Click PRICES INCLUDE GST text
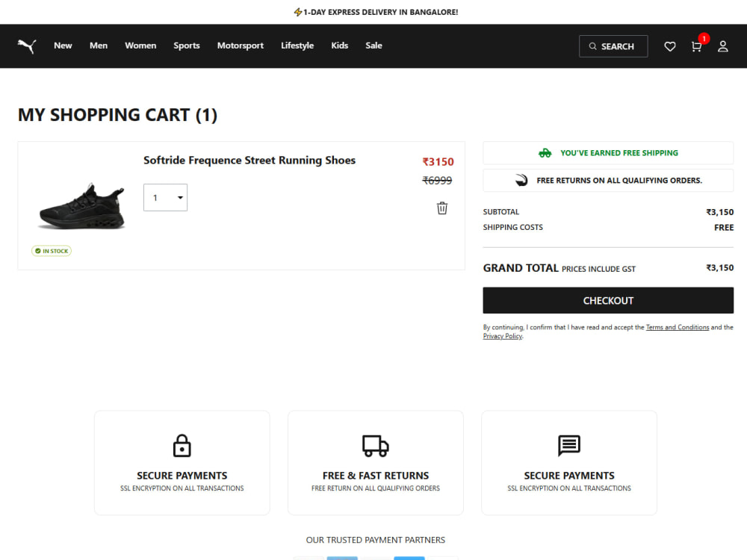This screenshot has height=560, width=747. [598, 269]
